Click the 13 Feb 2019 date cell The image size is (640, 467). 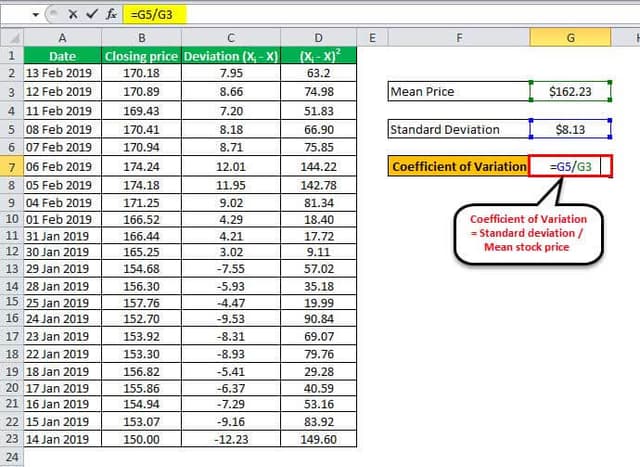point(62,73)
